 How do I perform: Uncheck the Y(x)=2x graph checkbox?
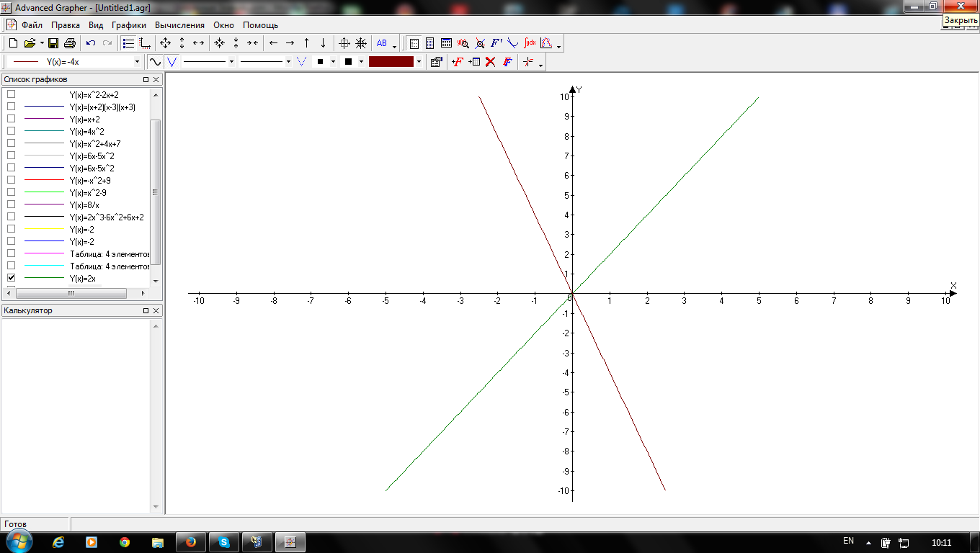[x=11, y=278]
